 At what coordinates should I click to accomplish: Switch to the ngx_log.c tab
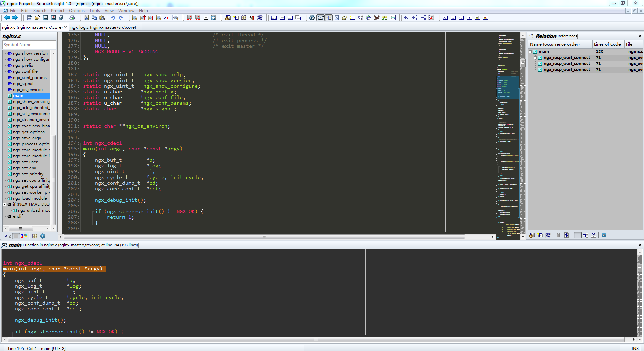click(103, 27)
